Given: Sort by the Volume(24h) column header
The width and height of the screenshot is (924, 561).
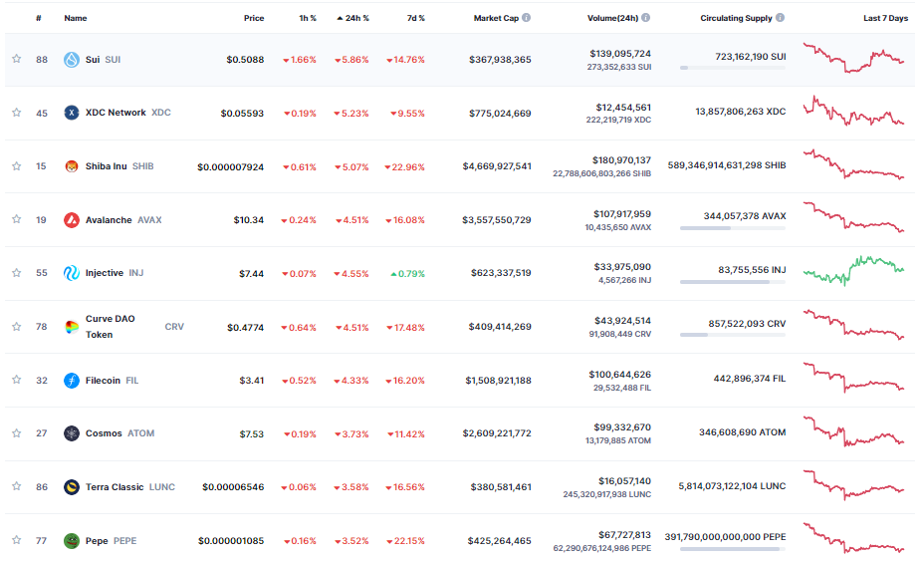Looking at the screenshot, I should click(x=612, y=18).
